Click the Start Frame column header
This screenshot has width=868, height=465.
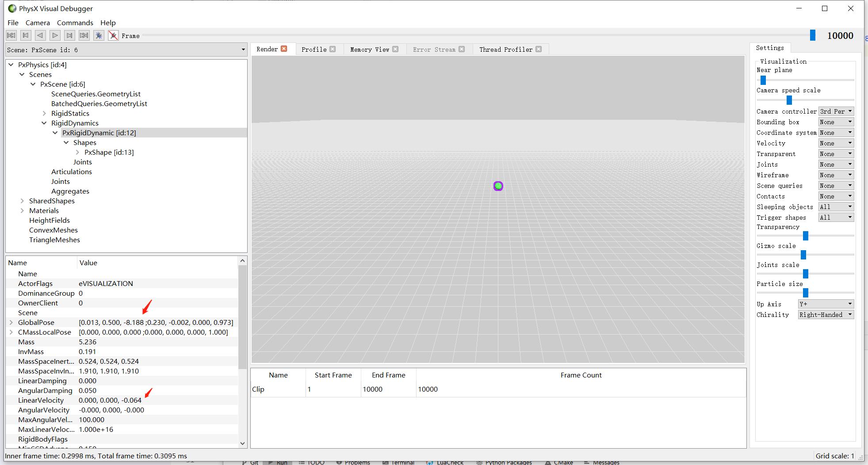[x=333, y=375]
